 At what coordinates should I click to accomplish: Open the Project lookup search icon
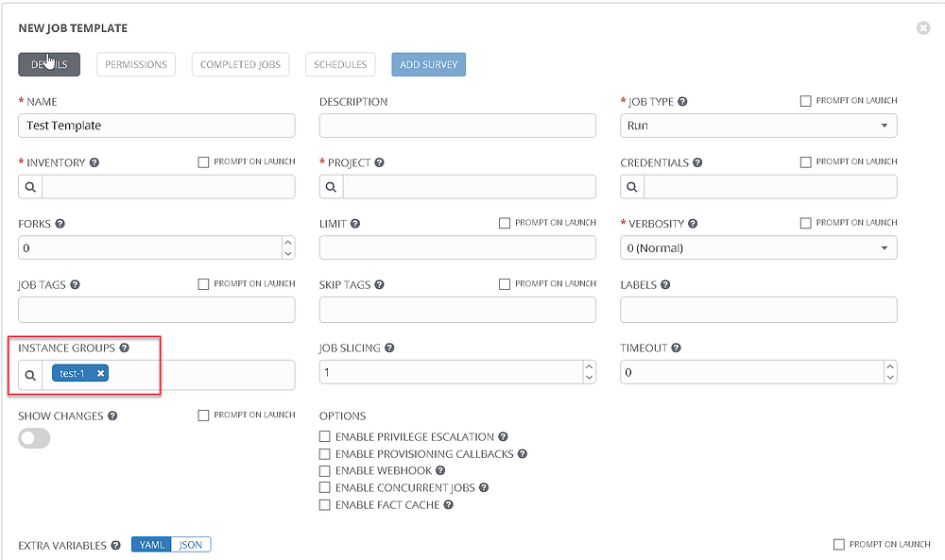[x=331, y=187]
